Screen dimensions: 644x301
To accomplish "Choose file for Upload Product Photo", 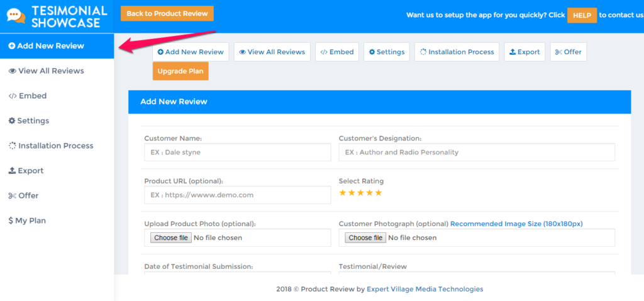I will click(x=171, y=238).
